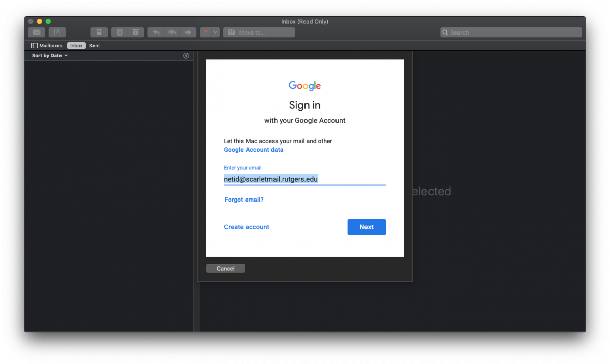Click Create account link
This screenshot has width=610, height=364.
click(247, 227)
